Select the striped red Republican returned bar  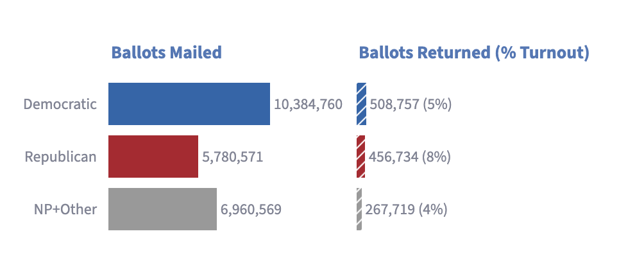[361, 157]
